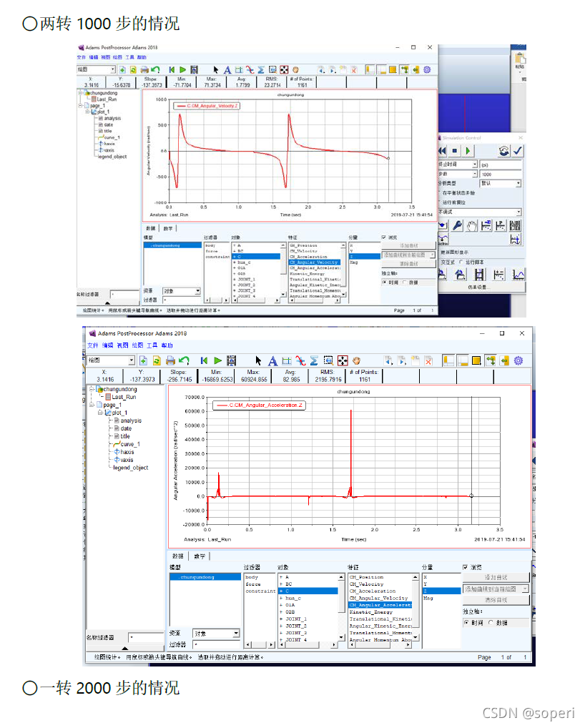585x728 pixels.
Task: Open 添加曲线到当前绘图 dropdown in Angular Acceleration window
Action: (x=525, y=589)
